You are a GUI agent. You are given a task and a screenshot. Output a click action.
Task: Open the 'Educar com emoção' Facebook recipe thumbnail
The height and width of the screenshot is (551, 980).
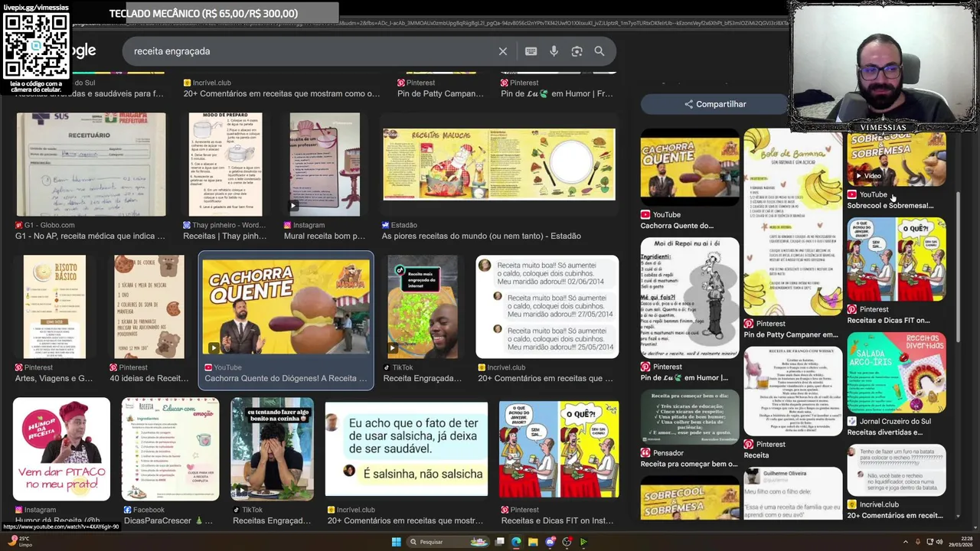click(170, 448)
